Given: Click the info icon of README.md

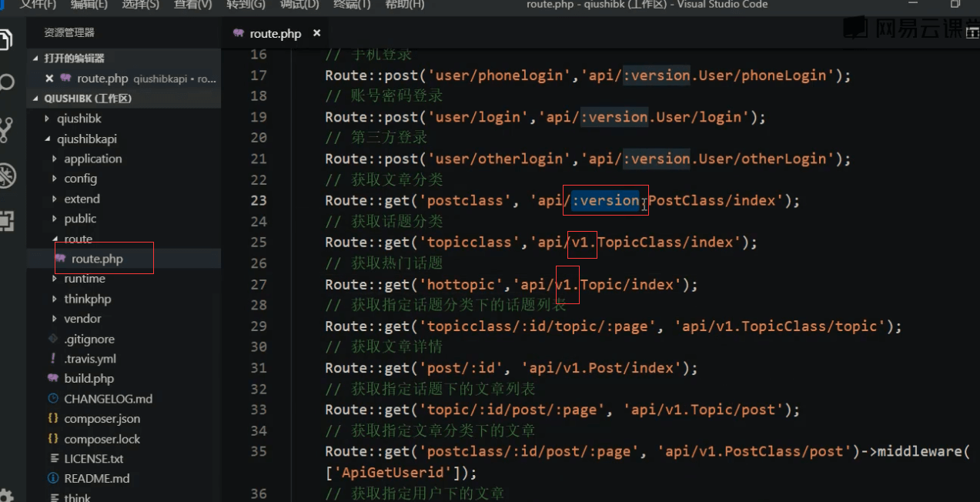Looking at the screenshot, I should tap(52, 479).
